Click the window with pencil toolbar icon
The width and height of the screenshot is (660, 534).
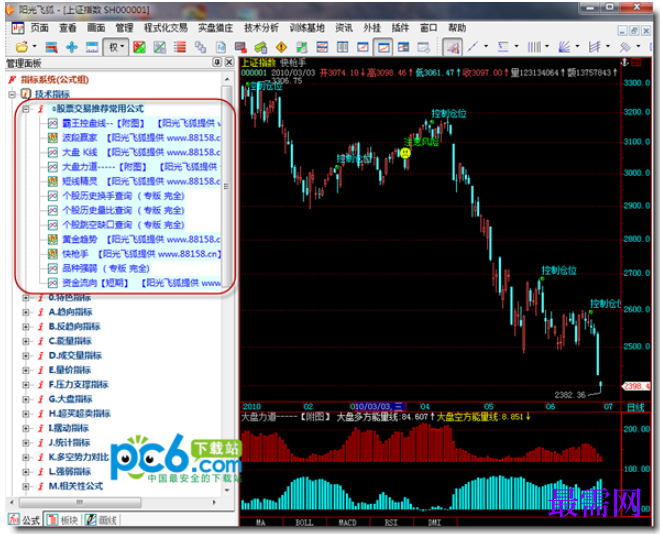click(423, 47)
